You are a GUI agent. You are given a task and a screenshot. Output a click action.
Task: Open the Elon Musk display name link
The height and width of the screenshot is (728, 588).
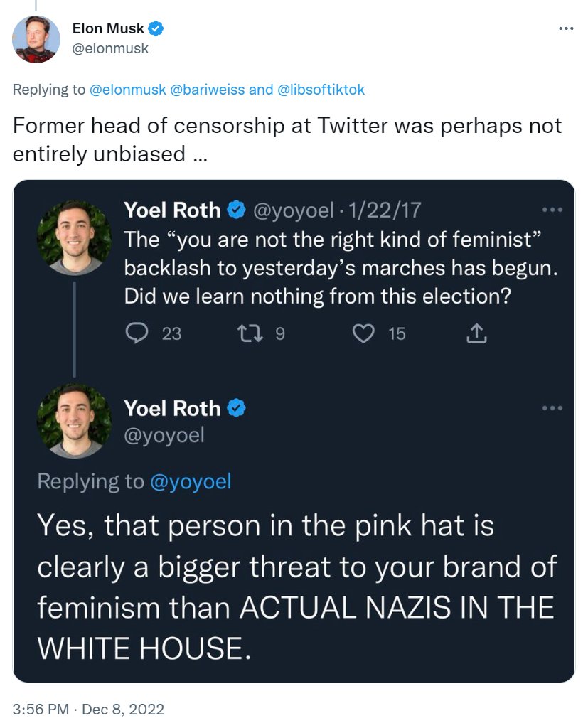(x=108, y=28)
